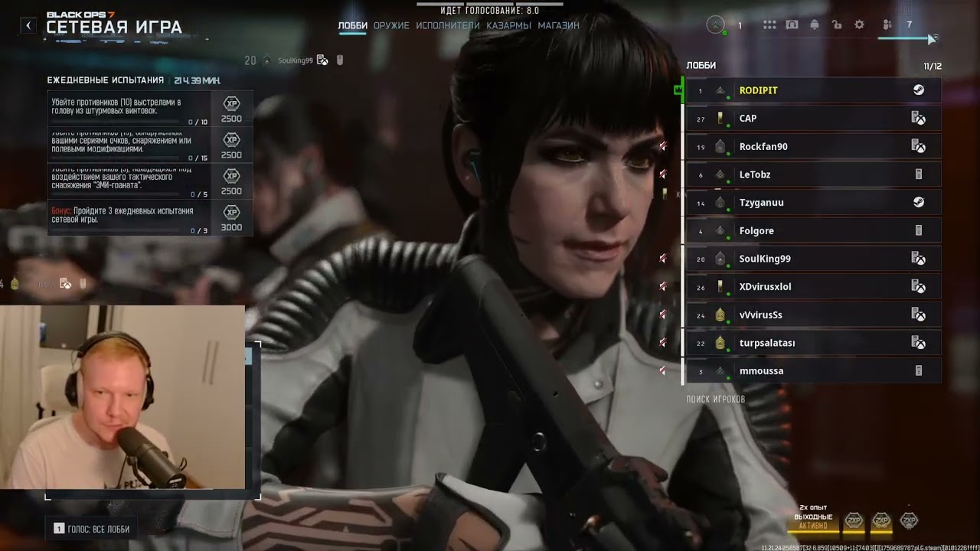The height and width of the screenshot is (551, 980).
Task: Toggle mute speaker beside SoulKing99 row
Action: [663, 259]
